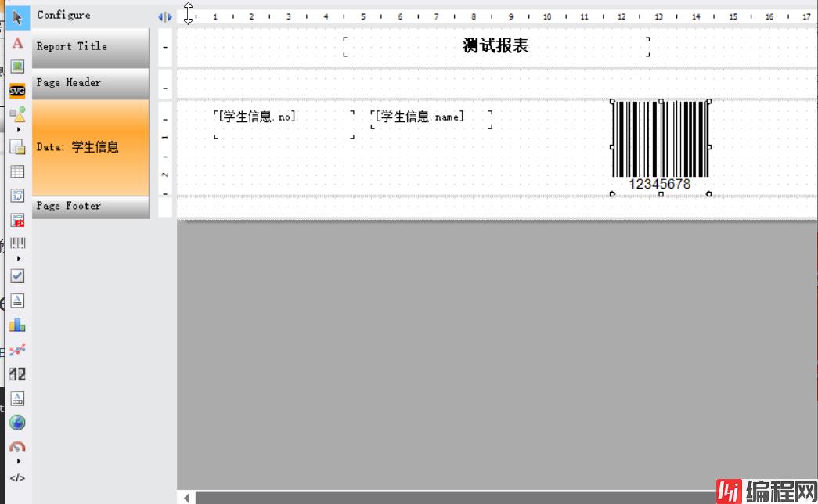Select the Page Footer band
This screenshot has width=818, height=504.
pyautogui.click(x=90, y=207)
